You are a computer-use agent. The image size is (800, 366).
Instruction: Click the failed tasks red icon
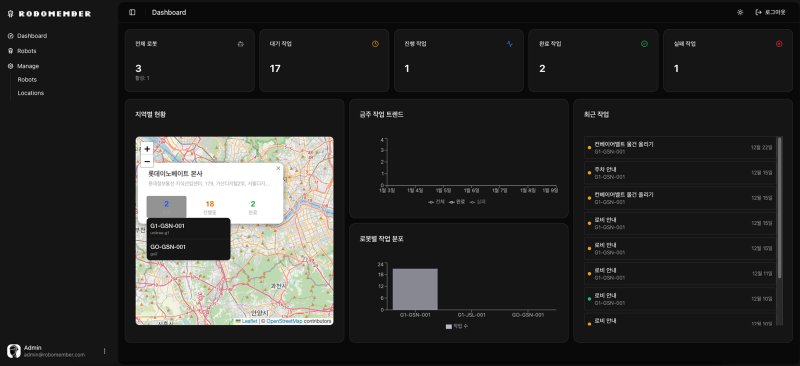tap(779, 44)
